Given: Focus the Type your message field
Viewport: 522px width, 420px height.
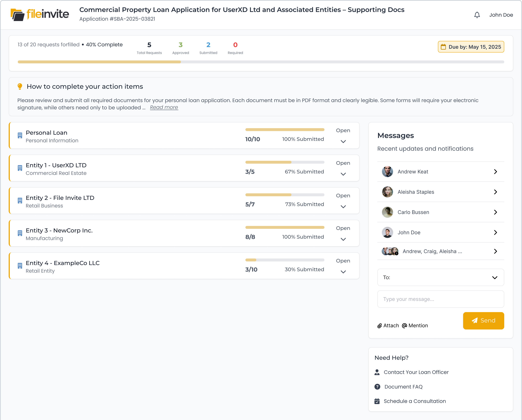Looking at the screenshot, I should tap(440, 299).
